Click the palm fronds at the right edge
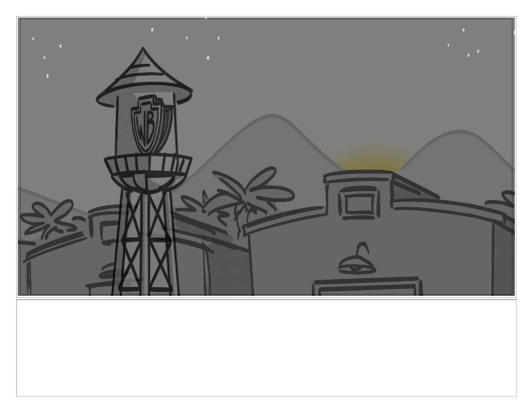Viewport: 532px width, 412px height. coord(501,205)
